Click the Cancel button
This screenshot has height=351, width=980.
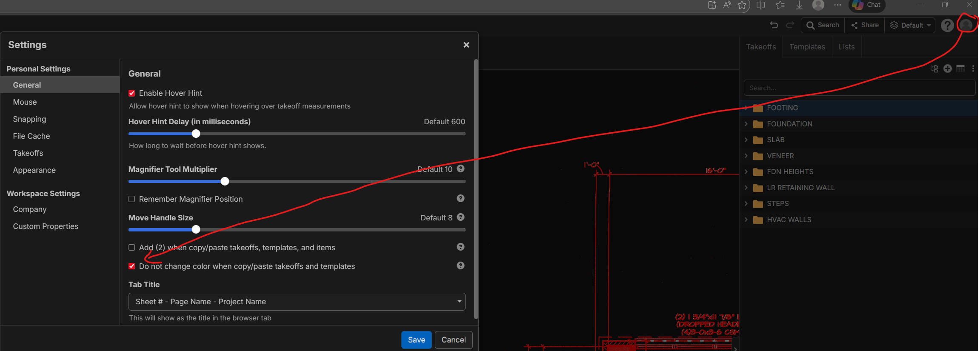[x=453, y=340]
